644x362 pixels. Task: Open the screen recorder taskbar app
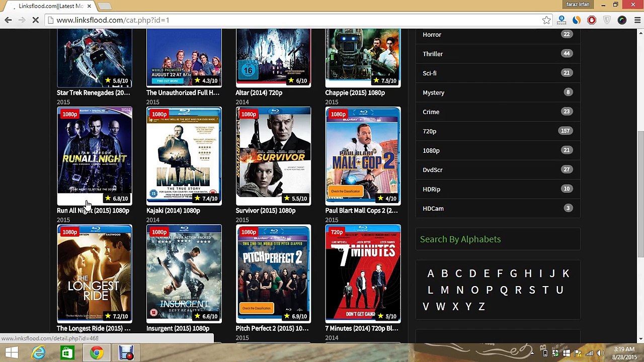coord(126,353)
